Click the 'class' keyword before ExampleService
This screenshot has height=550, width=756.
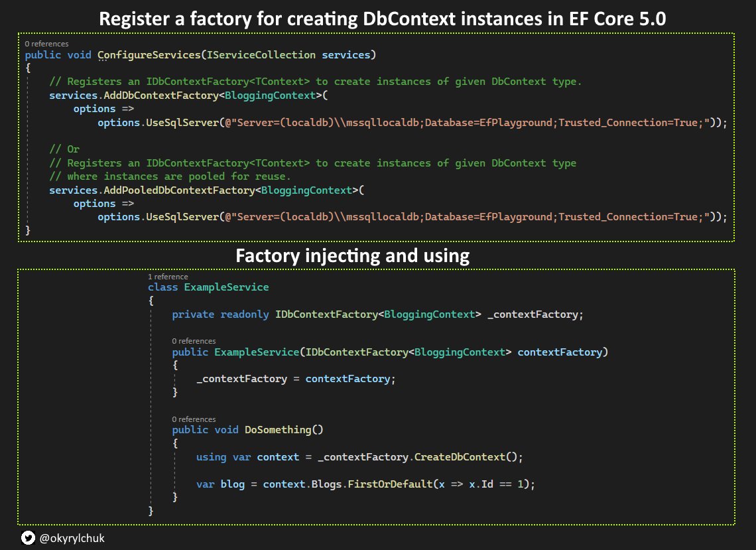[162, 287]
